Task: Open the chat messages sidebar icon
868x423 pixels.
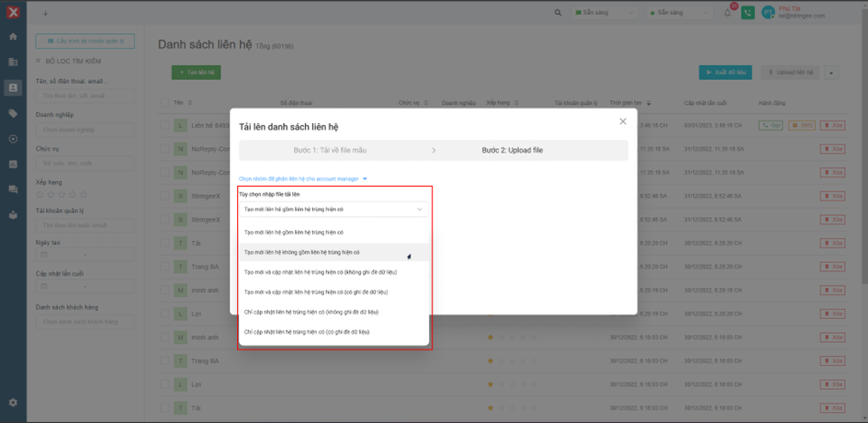Action: (x=13, y=189)
